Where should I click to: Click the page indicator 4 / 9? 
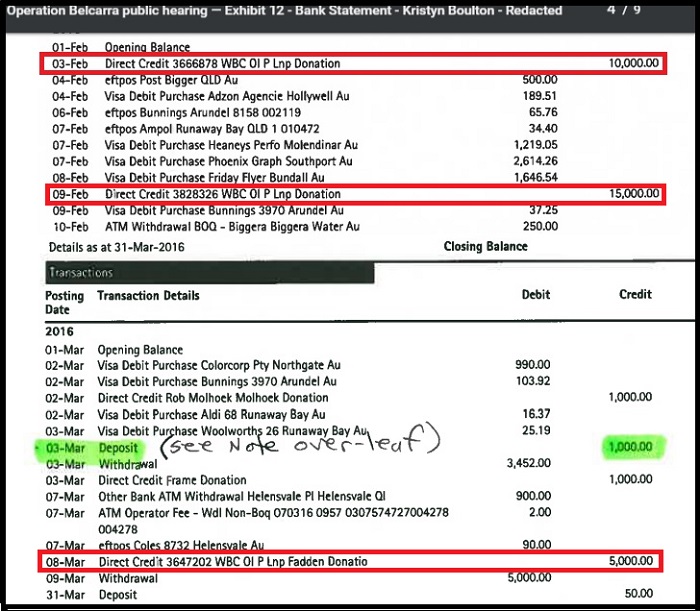626,10
